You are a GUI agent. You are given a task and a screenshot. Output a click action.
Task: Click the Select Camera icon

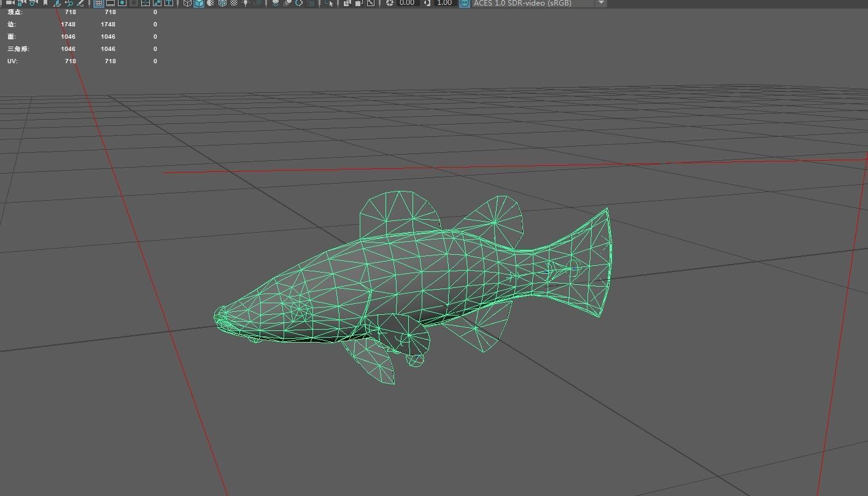10,3
